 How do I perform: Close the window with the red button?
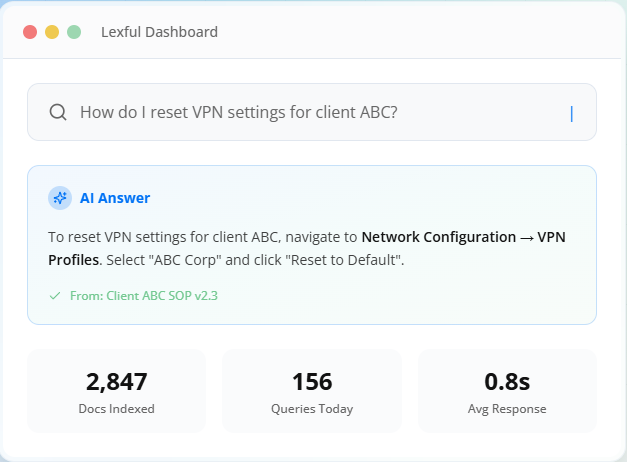coord(30,32)
